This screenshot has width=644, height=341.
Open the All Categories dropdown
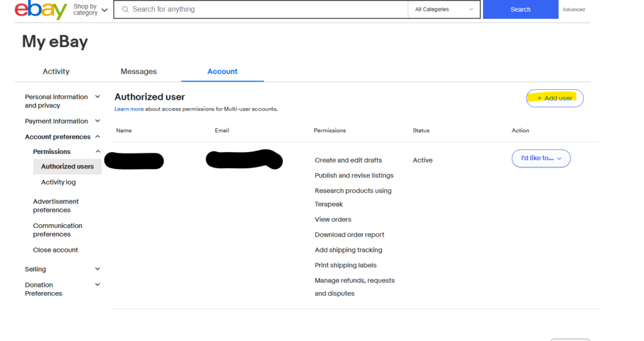click(444, 9)
